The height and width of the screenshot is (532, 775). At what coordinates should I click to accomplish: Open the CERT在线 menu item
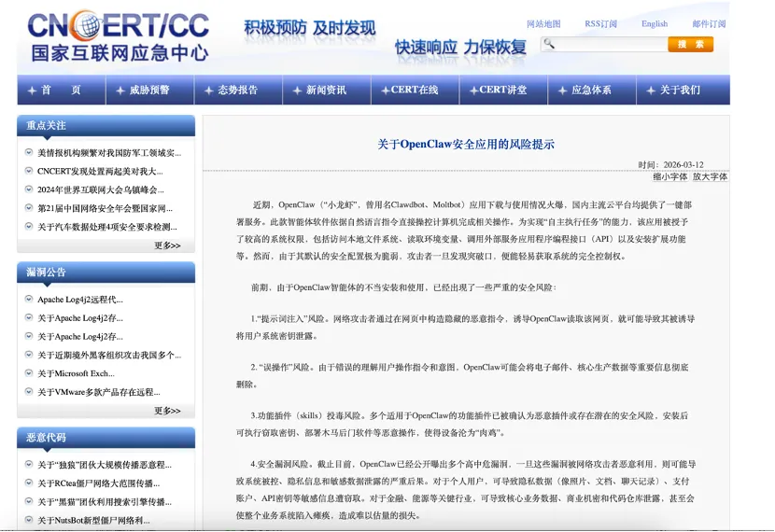[x=416, y=90]
